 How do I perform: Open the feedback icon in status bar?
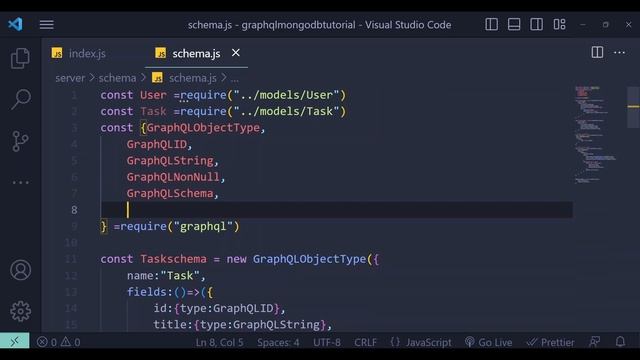(594, 342)
